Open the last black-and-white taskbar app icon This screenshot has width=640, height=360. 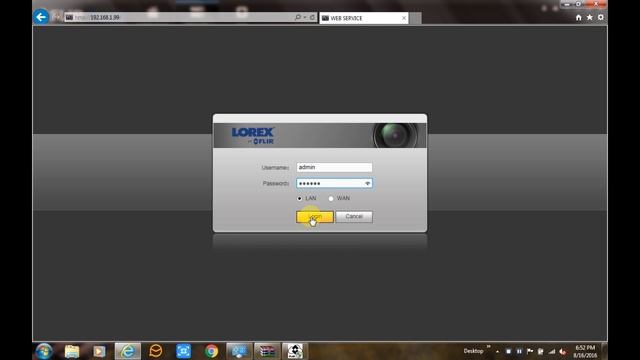click(295, 351)
